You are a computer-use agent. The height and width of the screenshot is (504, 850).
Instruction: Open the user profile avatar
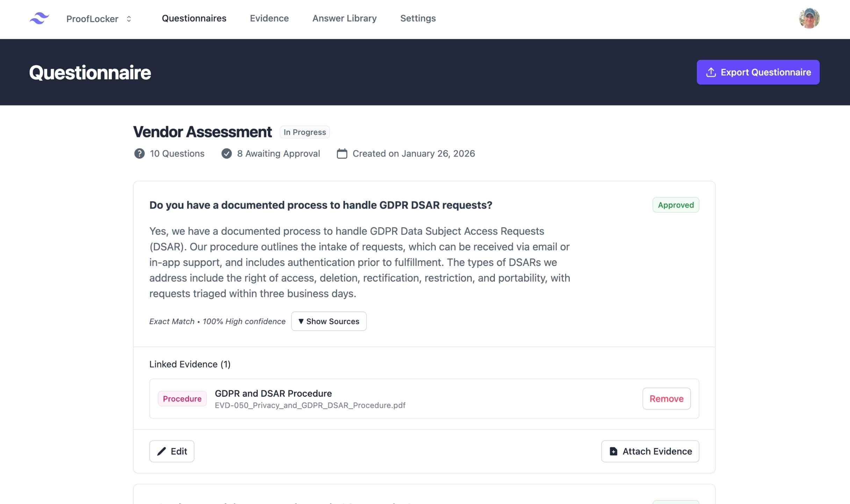[809, 19]
